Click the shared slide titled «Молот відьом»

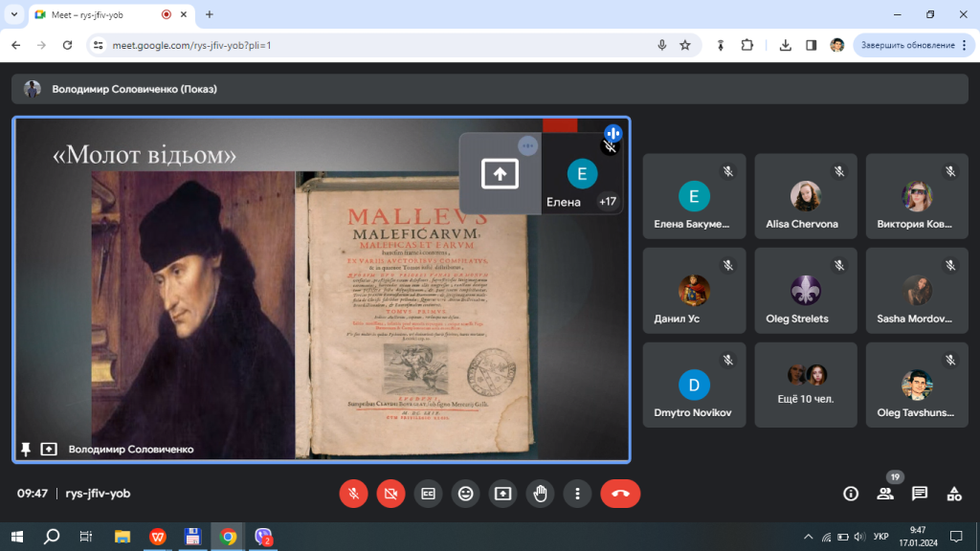click(x=322, y=290)
